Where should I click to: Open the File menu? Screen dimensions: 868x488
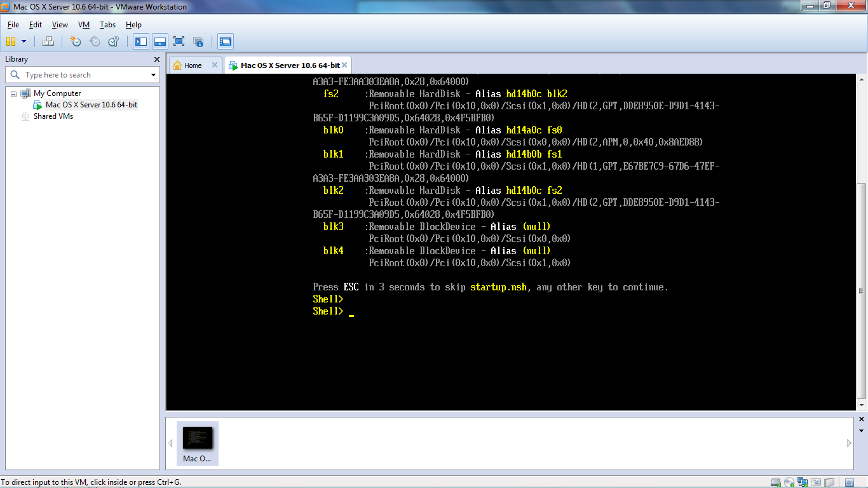point(13,25)
